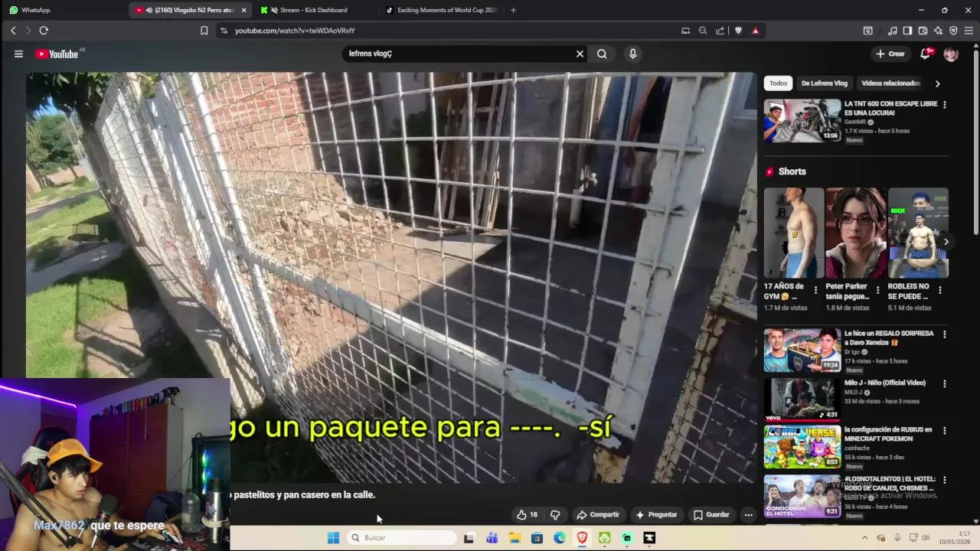Viewport: 980px width, 551px height.
Task: Select the Todos filter chip
Action: pyautogui.click(x=778, y=83)
